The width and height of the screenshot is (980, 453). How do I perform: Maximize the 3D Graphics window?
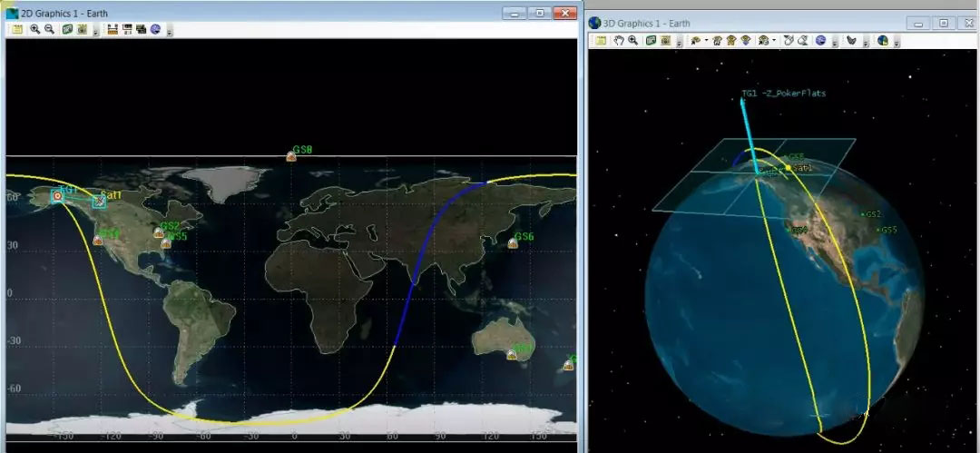pyautogui.click(x=944, y=23)
